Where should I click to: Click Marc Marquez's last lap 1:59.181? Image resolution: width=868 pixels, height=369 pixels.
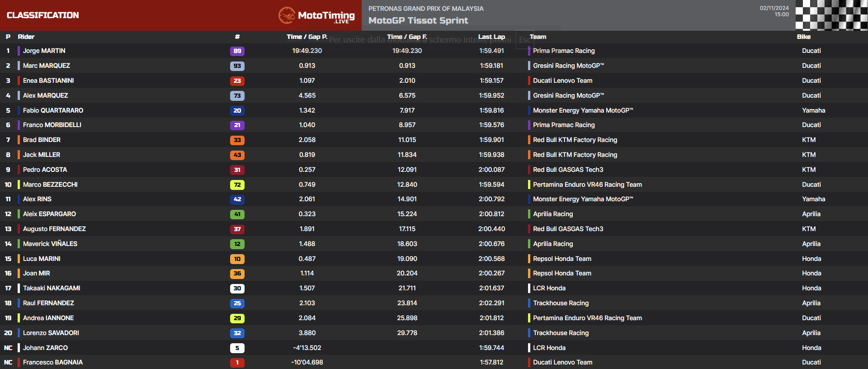(491, 66)
